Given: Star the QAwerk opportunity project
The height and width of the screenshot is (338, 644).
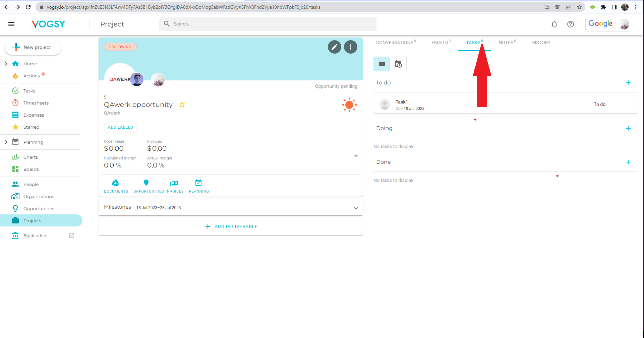Looking at the screenshot, I should [182, 105].
